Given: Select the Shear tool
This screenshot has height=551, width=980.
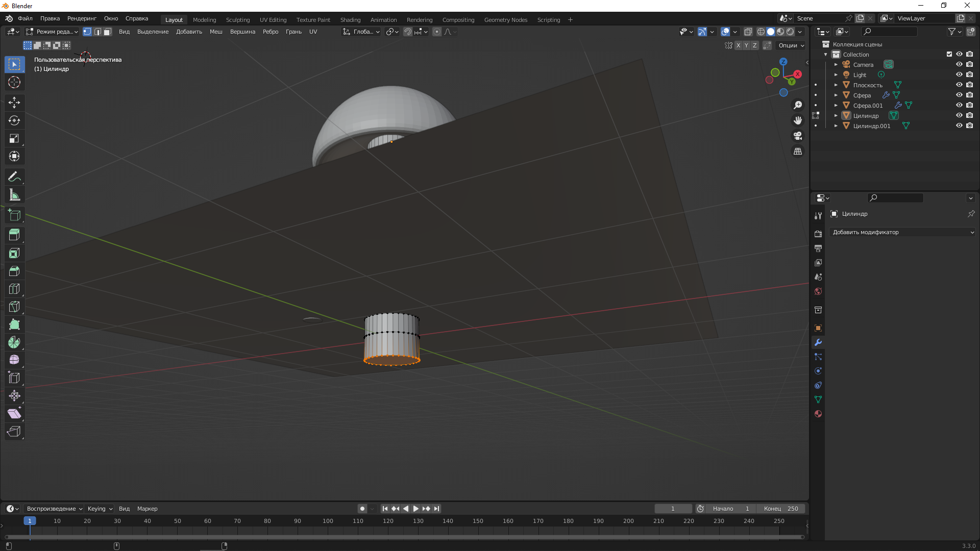Looking at the screenshot, I should tap(14, 414).
